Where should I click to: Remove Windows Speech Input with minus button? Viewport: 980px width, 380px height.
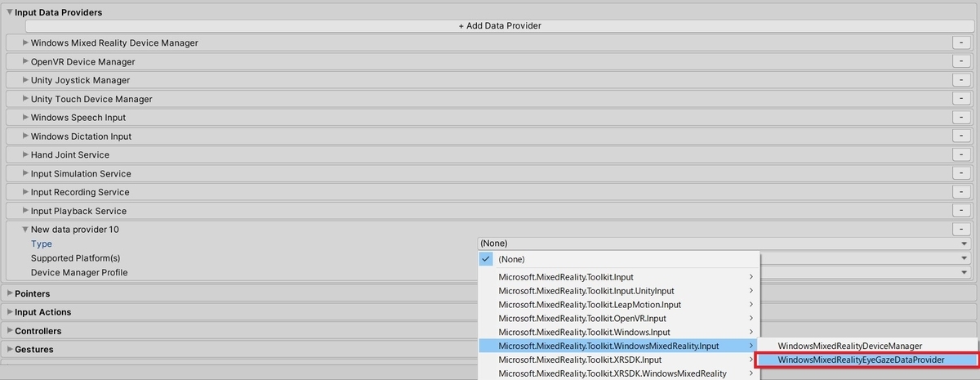(x=962, y=117)
